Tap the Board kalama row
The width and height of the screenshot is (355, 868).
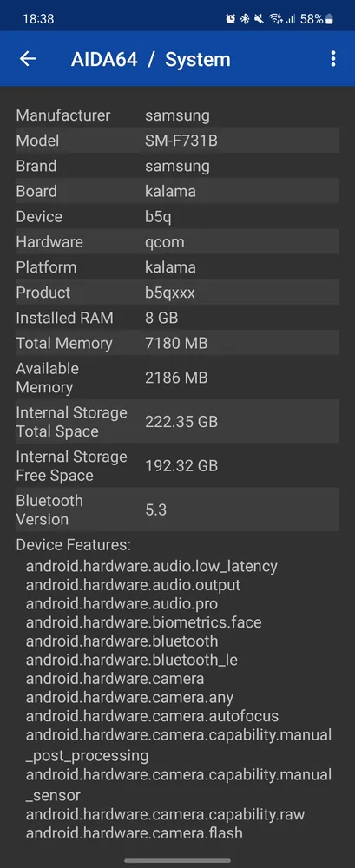point(177,192)
